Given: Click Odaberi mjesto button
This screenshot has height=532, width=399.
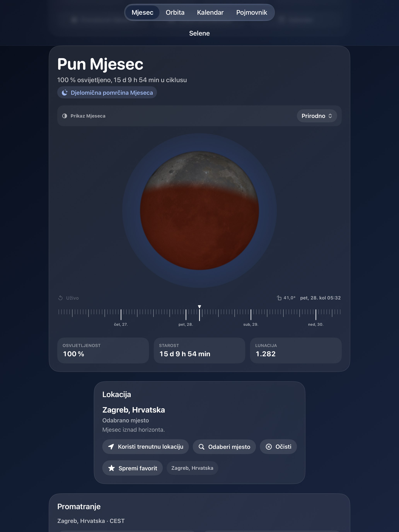Looking at the screenshot, I should (x=224, y=447).
